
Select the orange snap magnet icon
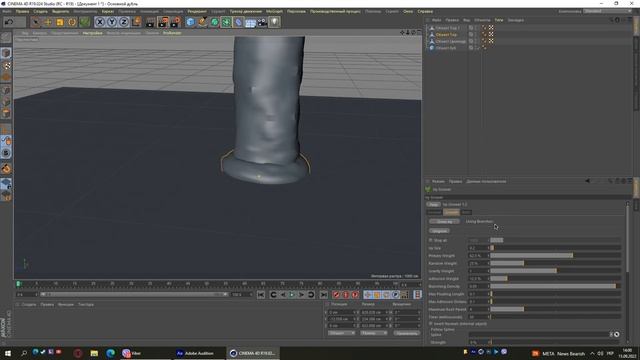pyautogui.click(x=6, y=168)
